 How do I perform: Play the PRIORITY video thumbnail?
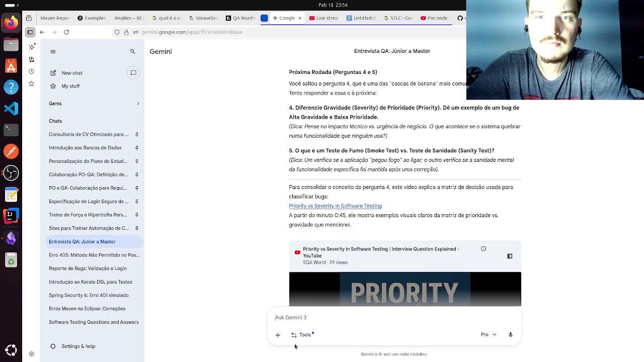(405, 289)
